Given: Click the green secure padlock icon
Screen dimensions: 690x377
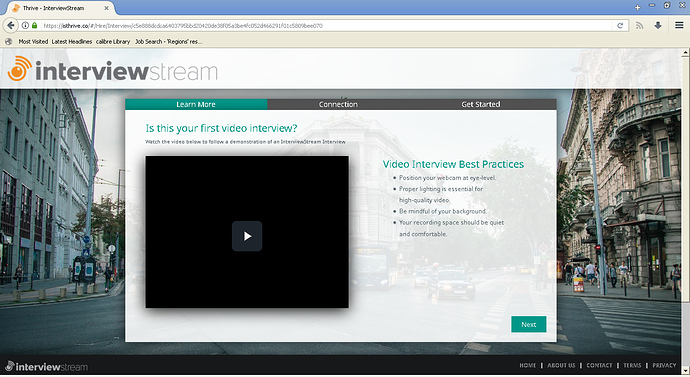Looking at the screenshot, I should tap(34, 26).
